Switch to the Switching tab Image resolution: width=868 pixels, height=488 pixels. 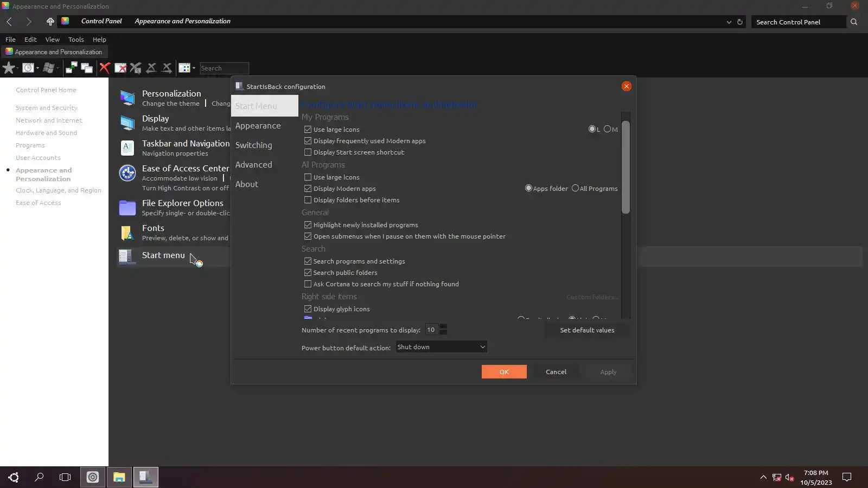[254, 145]
